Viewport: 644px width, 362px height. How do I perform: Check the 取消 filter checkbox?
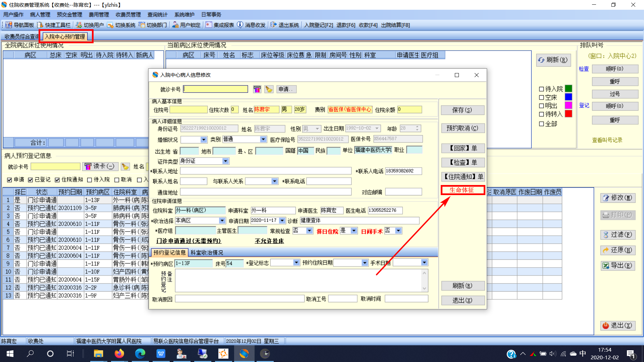tap(117, 180)
